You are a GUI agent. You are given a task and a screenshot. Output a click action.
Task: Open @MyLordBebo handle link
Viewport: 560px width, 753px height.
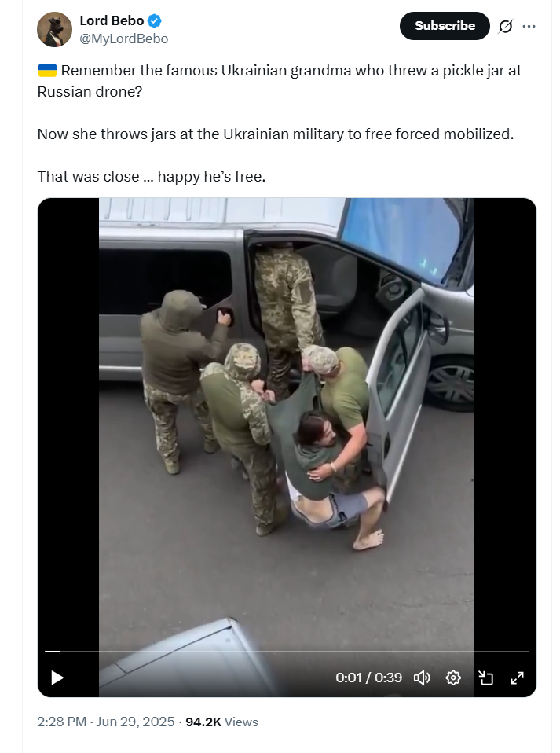(123, 39)
